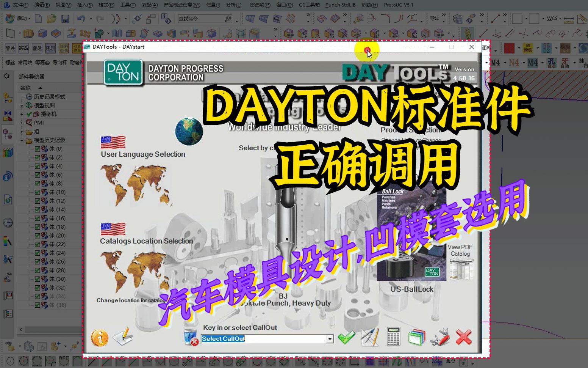Click the new file icon in NX toolbar
The height and width of the screenshot is (368, 588).
[x=38, y=18]
